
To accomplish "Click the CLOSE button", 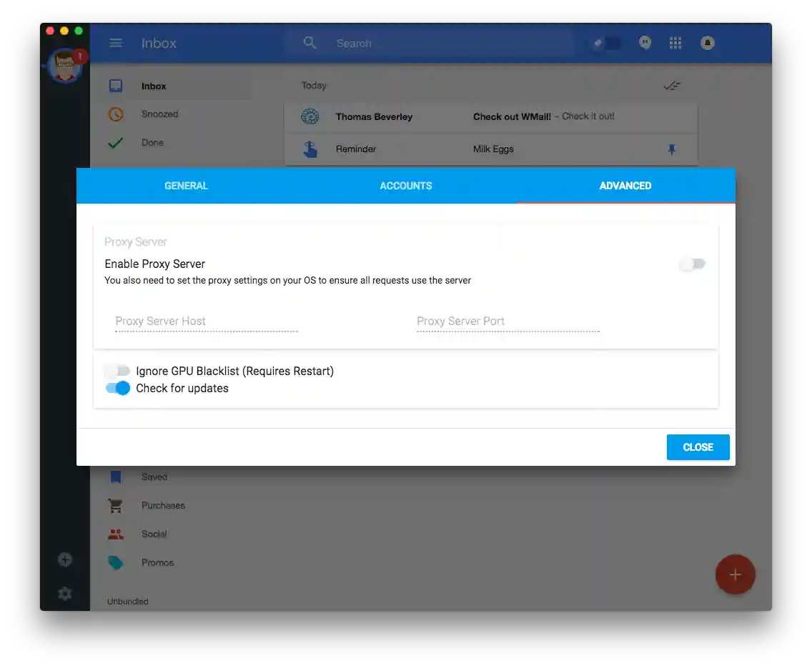I will tap(698, 447).
